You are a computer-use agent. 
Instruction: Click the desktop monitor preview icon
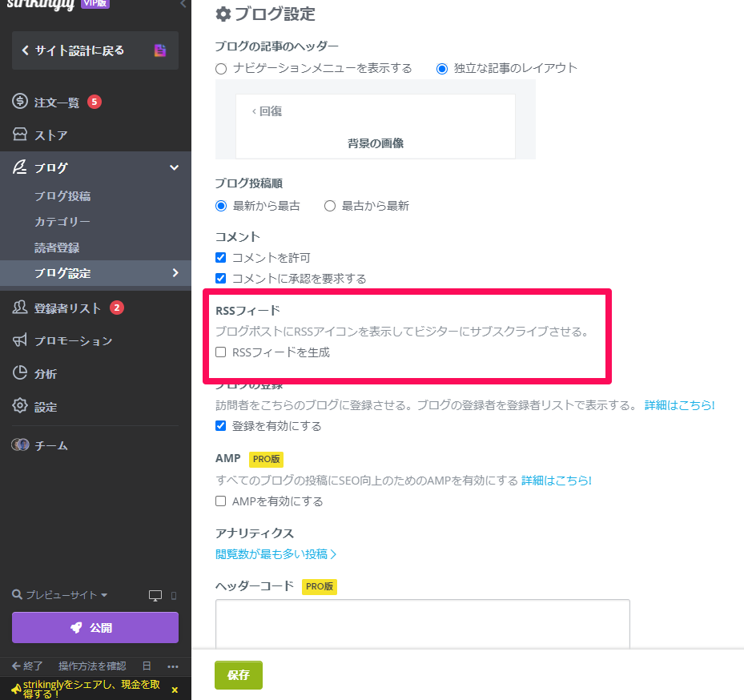[x=155, y=596]
